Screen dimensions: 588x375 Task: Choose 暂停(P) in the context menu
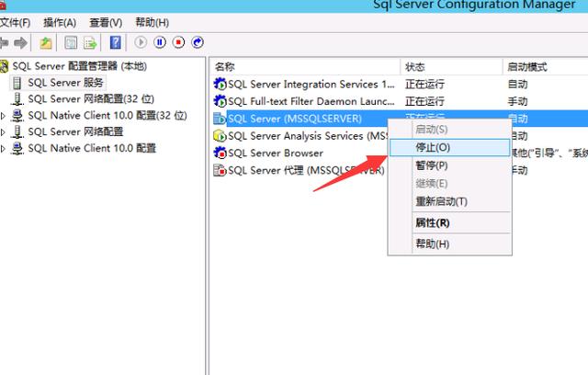pos(449,165)
